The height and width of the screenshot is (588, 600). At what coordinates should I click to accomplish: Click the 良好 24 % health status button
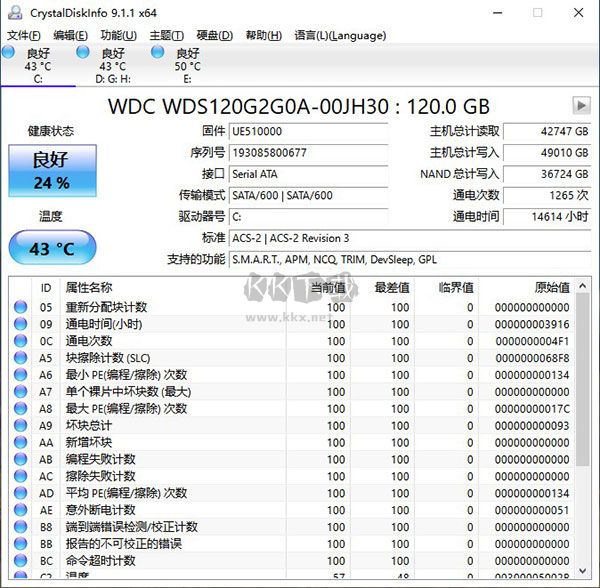coord(52,171)
